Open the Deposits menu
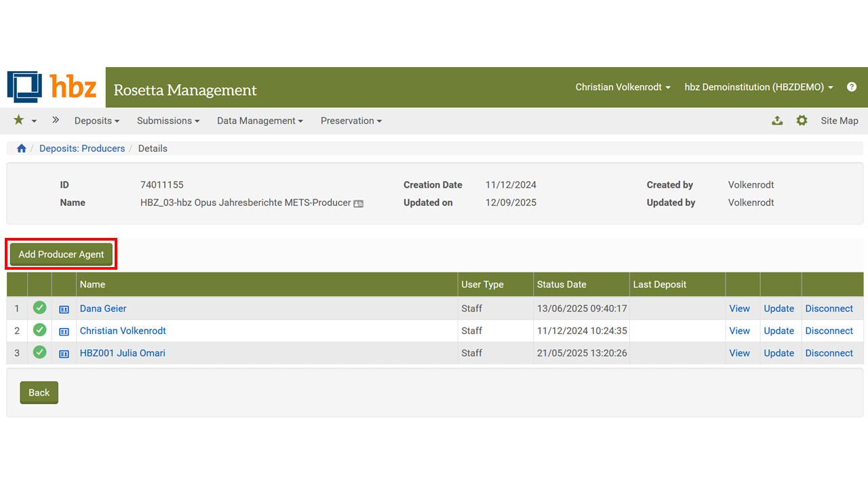 click(x=96, y=121)
